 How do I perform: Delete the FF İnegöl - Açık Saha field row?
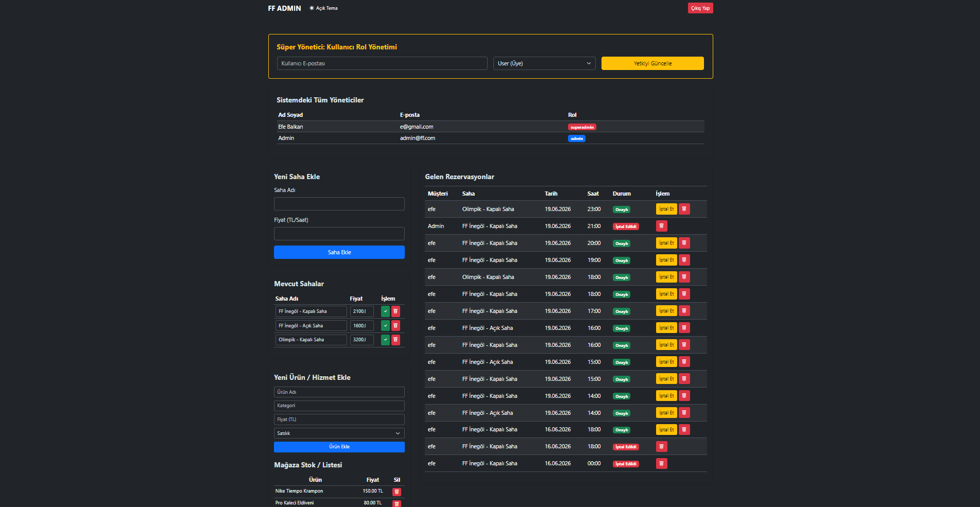pos(396,325)
